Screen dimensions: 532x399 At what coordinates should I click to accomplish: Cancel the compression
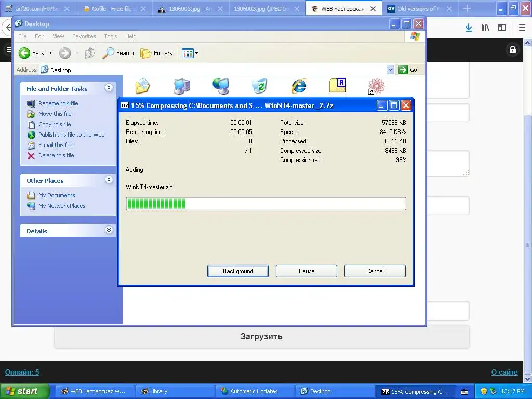coord(375,271)
